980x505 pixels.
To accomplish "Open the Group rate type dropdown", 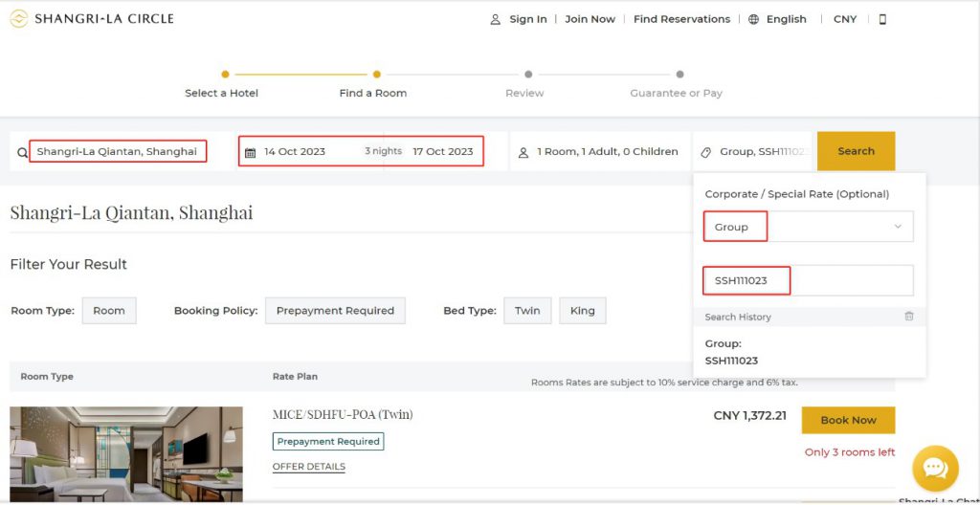I will coord(809,227).
